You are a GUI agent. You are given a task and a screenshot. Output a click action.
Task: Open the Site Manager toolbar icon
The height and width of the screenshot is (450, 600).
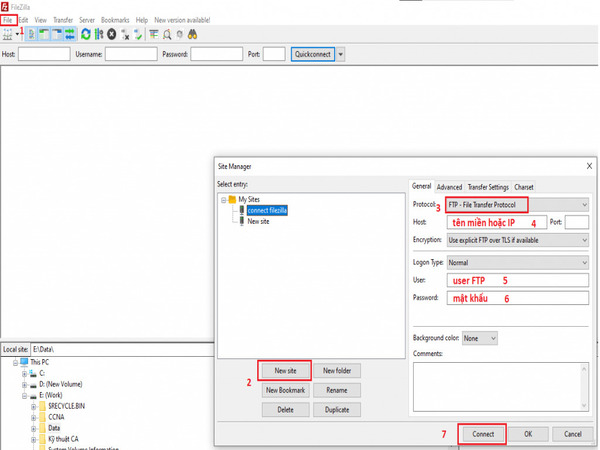tap(9, 33)
